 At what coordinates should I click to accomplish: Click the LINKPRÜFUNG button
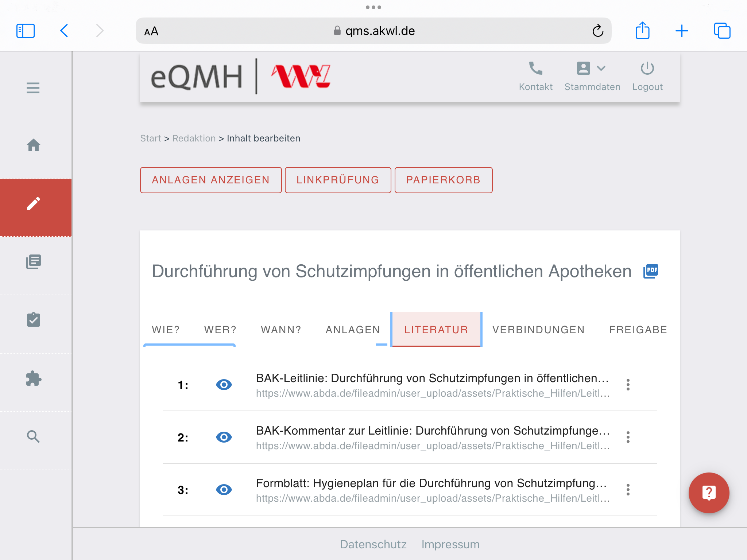click(338, 180)
